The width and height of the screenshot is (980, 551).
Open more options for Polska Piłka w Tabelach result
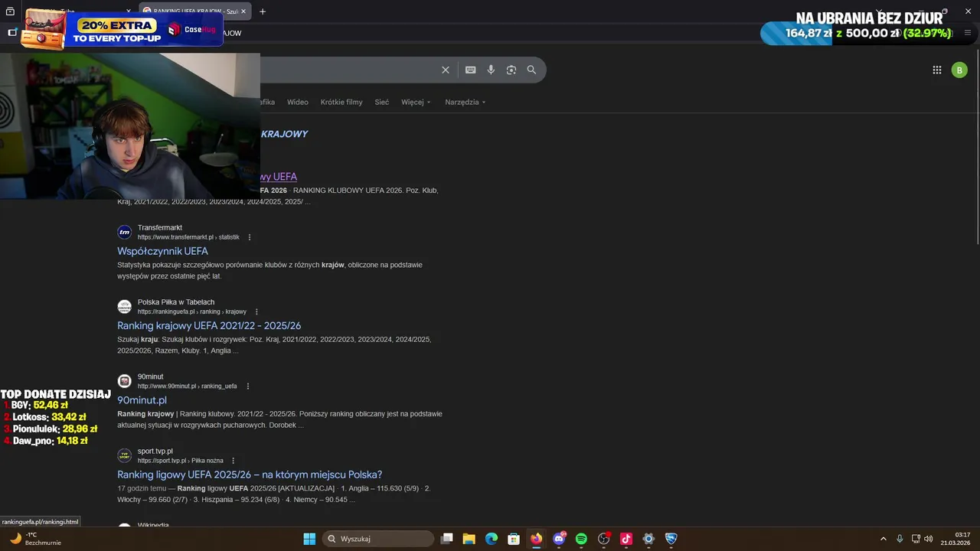coord(256,311)
